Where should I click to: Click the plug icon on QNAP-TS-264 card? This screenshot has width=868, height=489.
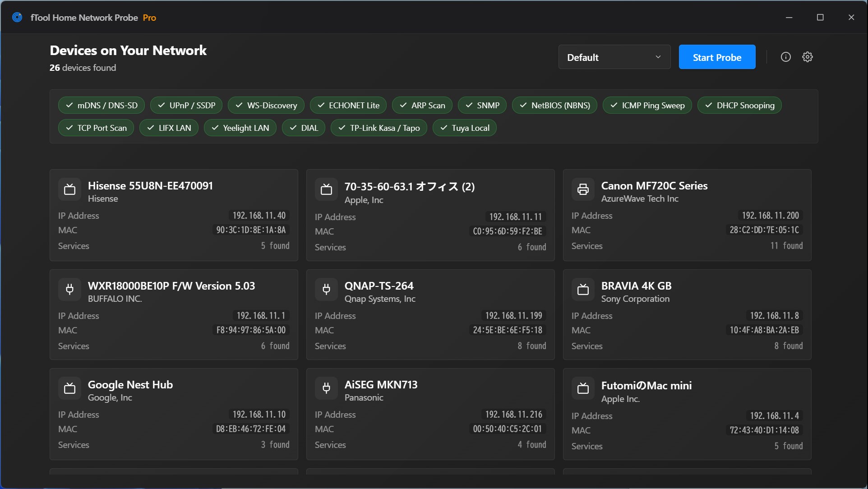tap(326, 290)
